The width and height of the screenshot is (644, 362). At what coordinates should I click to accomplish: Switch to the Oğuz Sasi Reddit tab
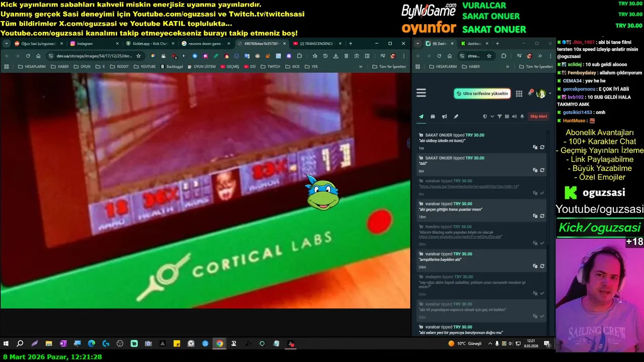click(x=38, y=44)
